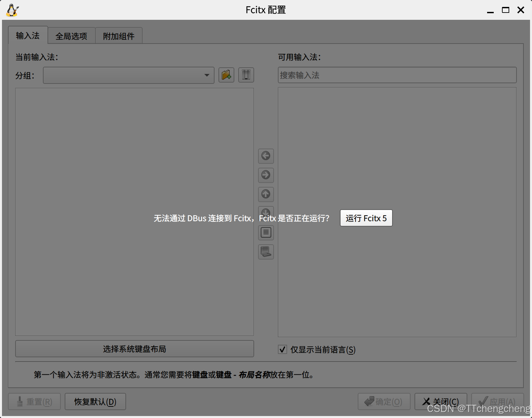The height and width of the screenshot is (418, 532).
Task: Click the right arrow remove input method icon
Action: pyautogui.click(x=266, y=175)
